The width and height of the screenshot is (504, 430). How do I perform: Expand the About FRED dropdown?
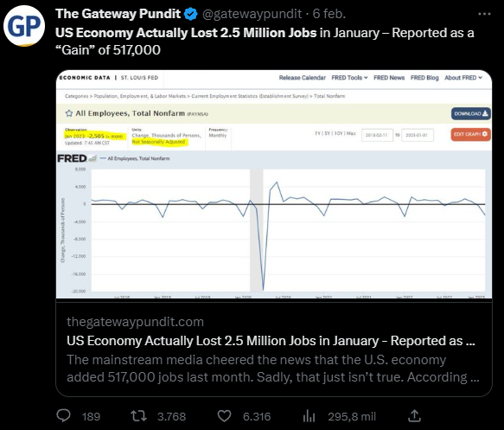coord(463,78)
